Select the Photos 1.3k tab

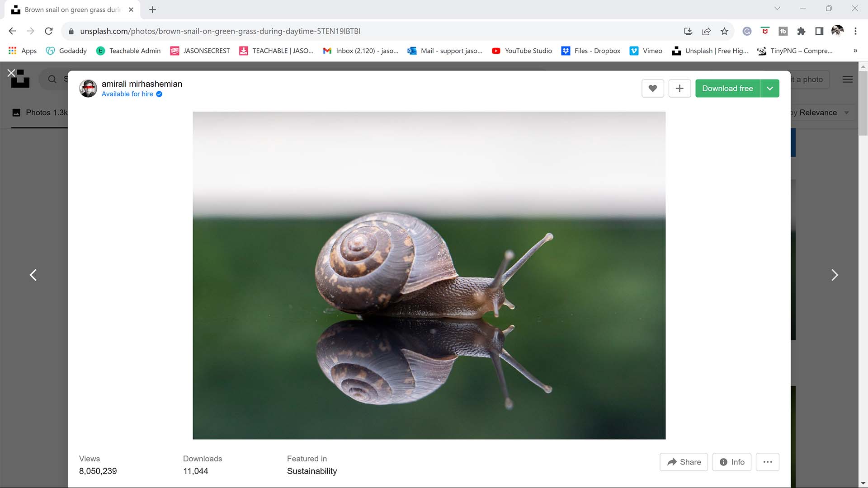coord(40,113)
